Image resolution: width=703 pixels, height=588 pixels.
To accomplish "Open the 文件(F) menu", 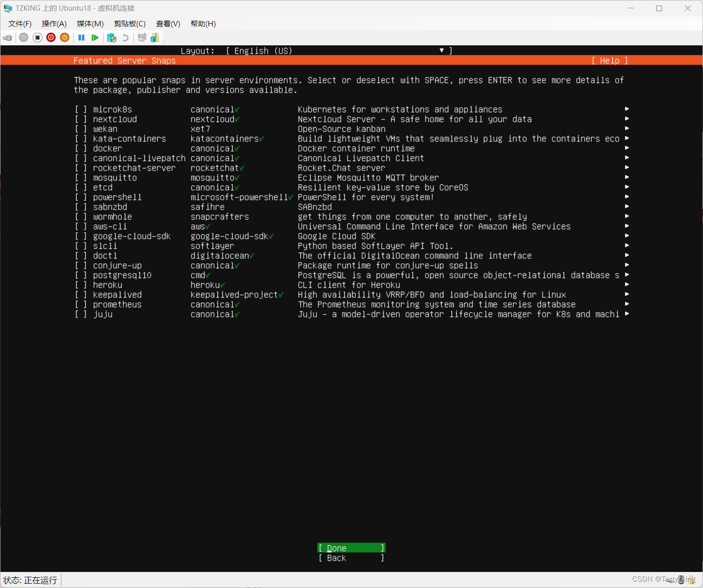I will (x=20, y=24).
